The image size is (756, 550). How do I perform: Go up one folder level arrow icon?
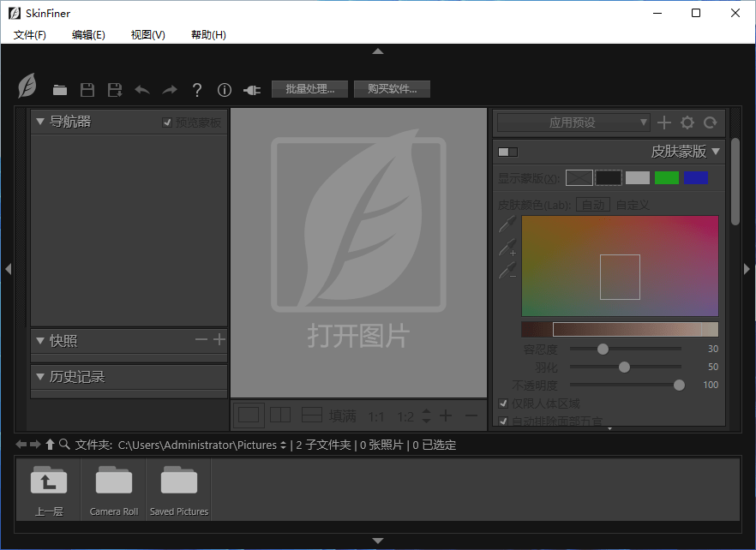(x=50, y=445)
